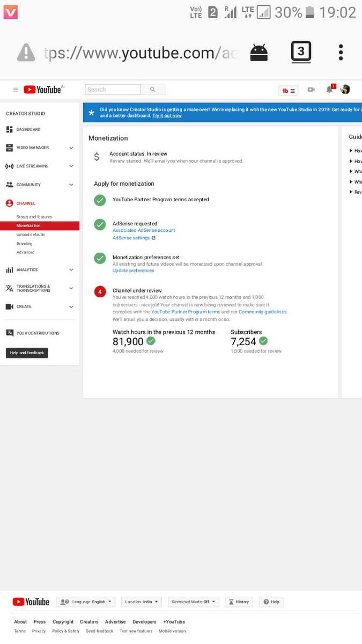Open the red subscriptions queue icon

pos(288,90)
